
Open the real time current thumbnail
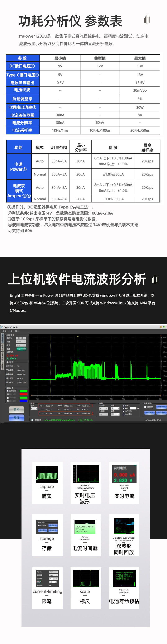(124, 474)
